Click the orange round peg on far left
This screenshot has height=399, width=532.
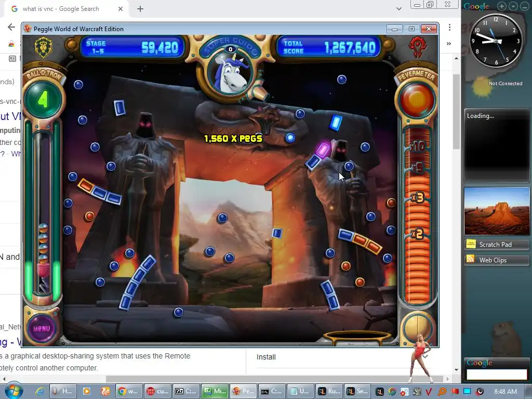[89, 216]
